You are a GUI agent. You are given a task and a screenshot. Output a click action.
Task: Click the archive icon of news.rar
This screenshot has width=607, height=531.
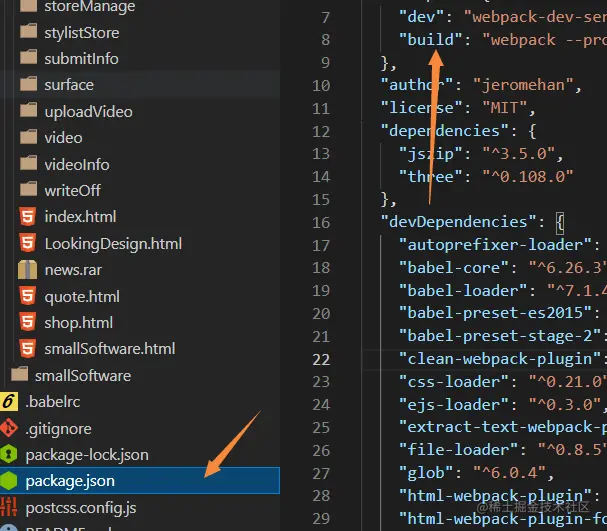coord(27,269)
